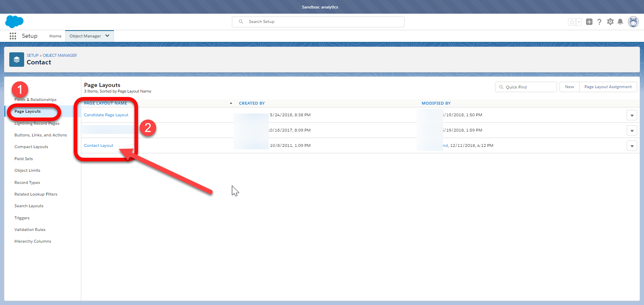Switch to the Home tab

click(56, 36)
